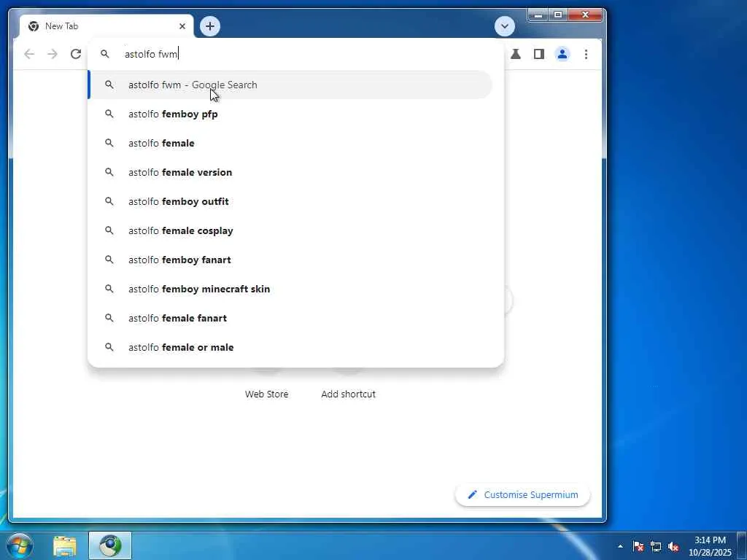Pick suggestion 'astolfo female or male'

tap(290, 347)
